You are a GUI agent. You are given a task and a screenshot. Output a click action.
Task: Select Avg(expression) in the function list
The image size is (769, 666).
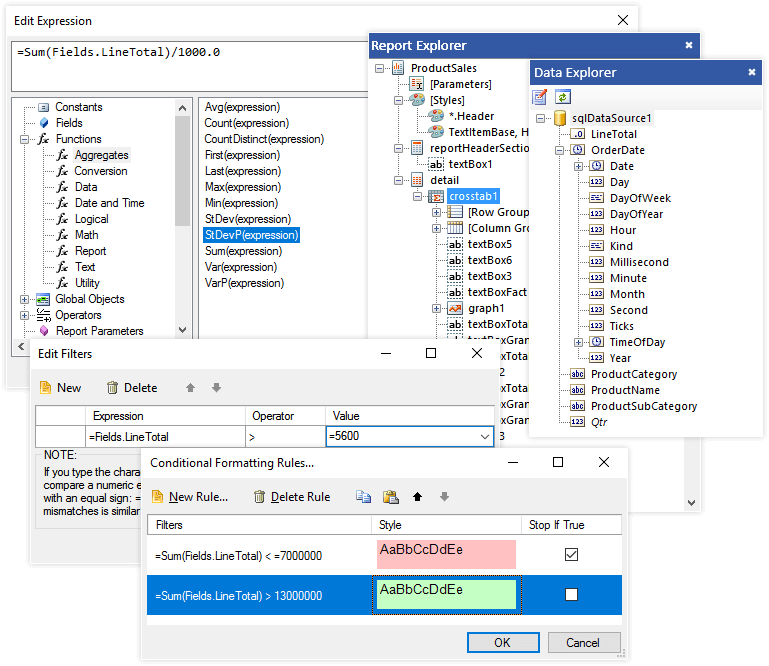242,107
